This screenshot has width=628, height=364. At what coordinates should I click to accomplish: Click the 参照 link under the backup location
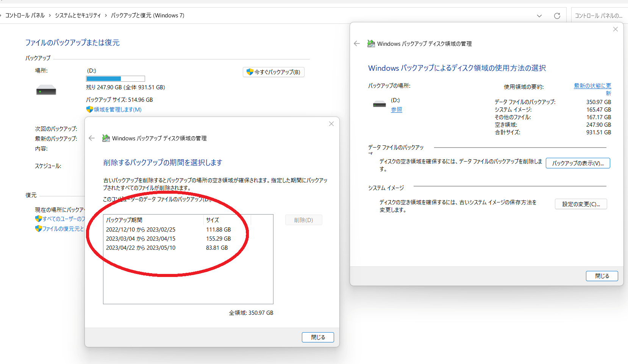point(397,109)
